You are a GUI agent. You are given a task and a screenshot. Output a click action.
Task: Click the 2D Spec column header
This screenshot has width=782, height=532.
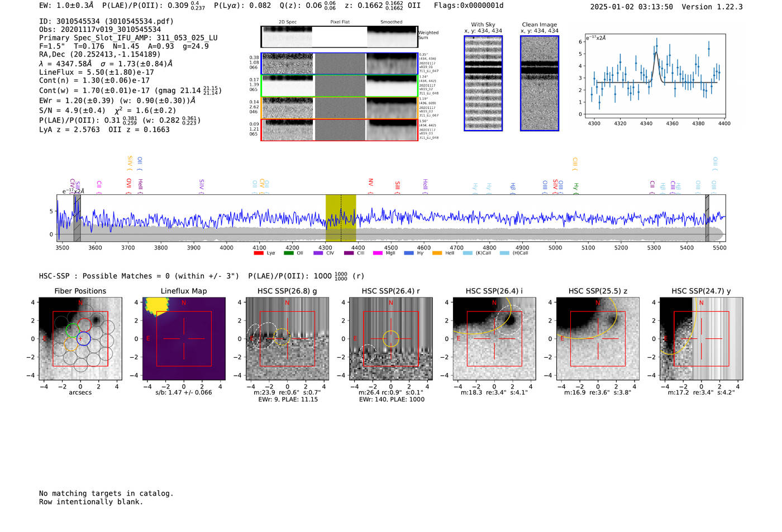pos(288,22)
